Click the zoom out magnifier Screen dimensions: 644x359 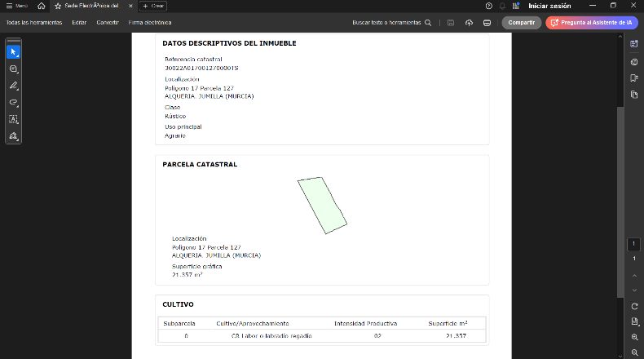pos(634,352)
